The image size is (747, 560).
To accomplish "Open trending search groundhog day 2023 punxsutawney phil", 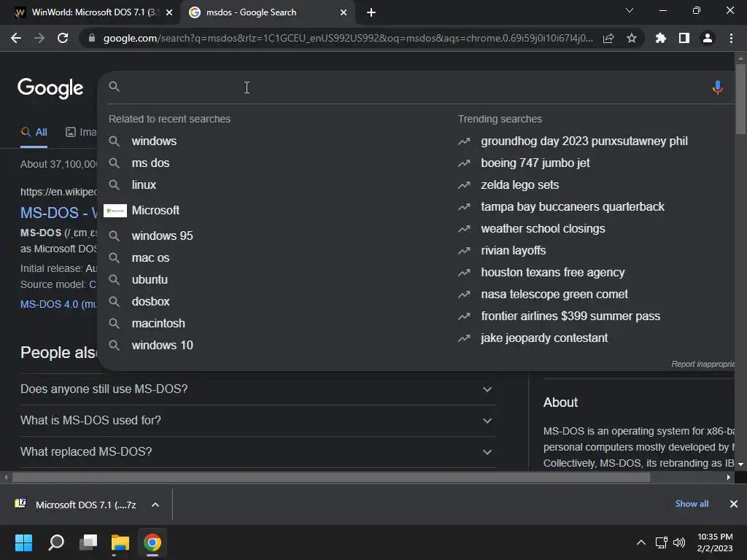I will (x=584, y=141).
